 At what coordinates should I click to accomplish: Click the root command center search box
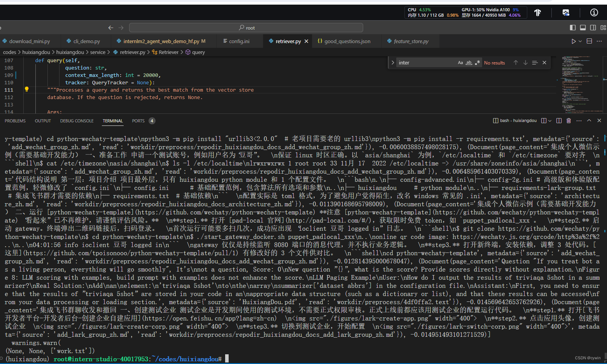click(x=246, y=28)
